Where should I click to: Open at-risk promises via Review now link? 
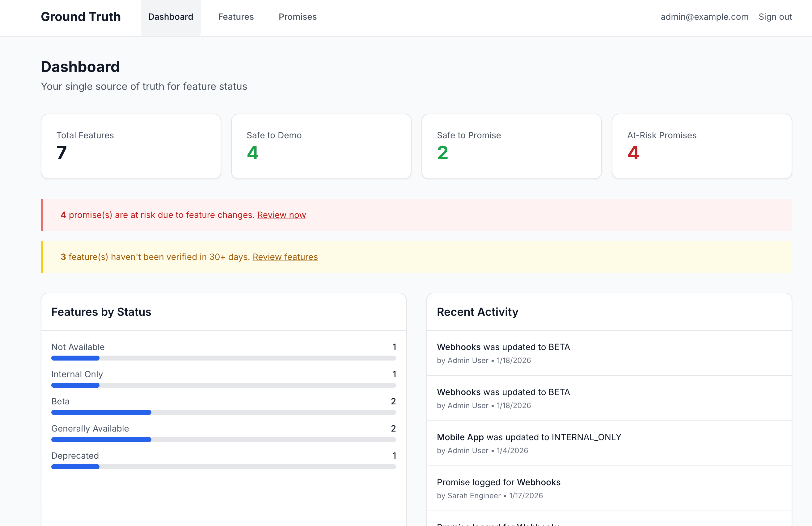tap(281, 215)
